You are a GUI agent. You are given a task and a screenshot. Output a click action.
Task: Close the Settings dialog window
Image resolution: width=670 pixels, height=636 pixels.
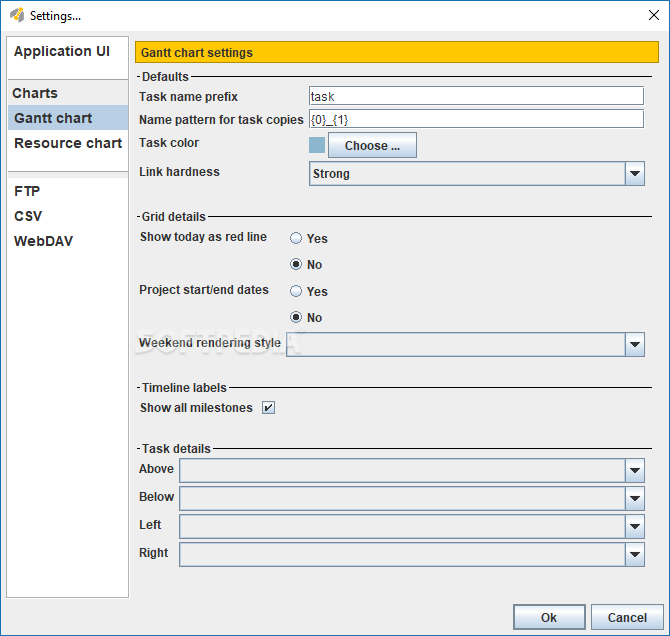[x=653, y=15]
